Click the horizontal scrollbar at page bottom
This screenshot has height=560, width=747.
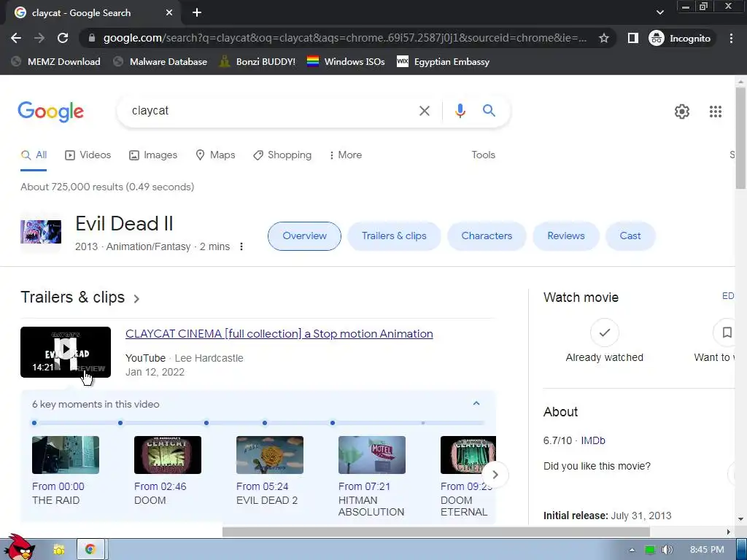tap(436, 532)
